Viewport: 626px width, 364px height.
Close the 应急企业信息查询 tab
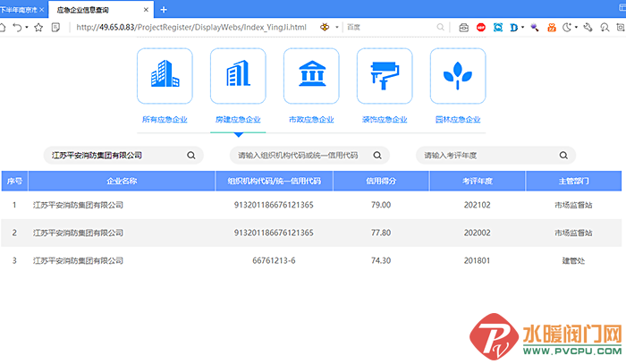(x=146, y=10)
